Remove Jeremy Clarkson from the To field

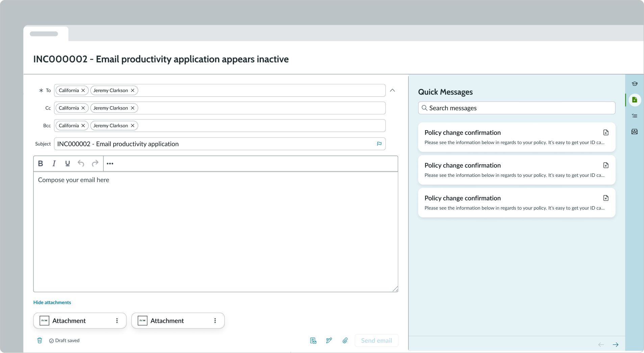[x=133, y=91]
